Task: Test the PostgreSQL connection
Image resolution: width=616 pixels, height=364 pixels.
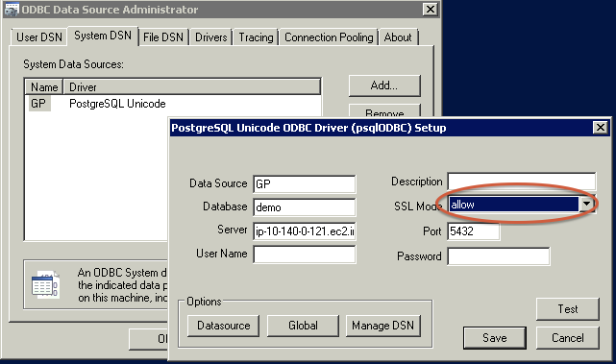Action: coord(568,309)
